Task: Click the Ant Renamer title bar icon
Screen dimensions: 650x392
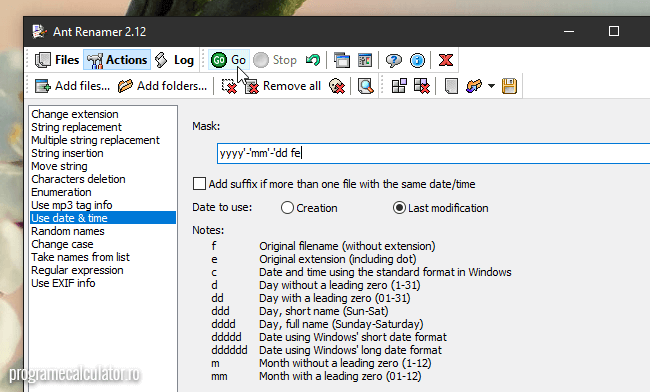Action: [39, 31]
